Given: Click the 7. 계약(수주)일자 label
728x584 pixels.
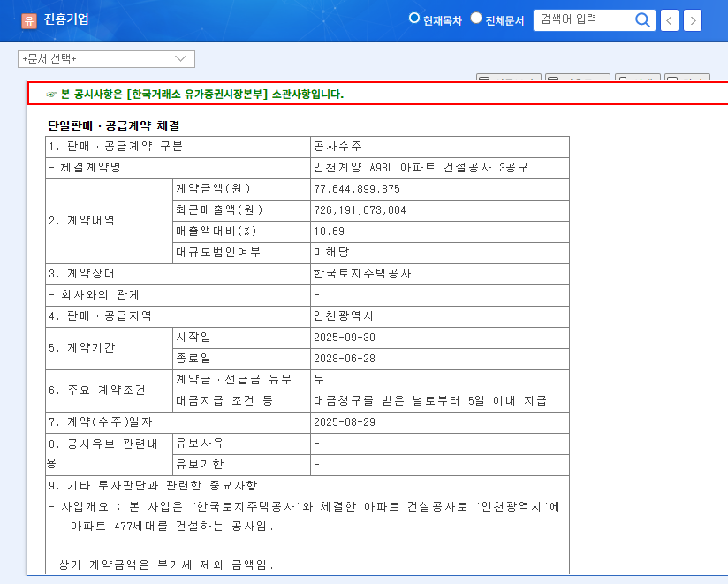Looking at the screenshot, I should [101, 422].
